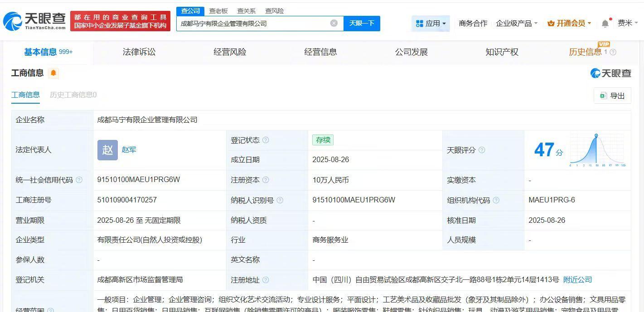Click the help icon next to 登记状态

(266, 140)
